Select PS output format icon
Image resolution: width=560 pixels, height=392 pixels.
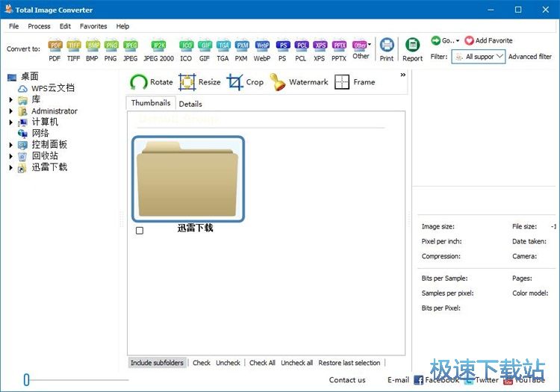pyautogui.click(x=282, y=50)
